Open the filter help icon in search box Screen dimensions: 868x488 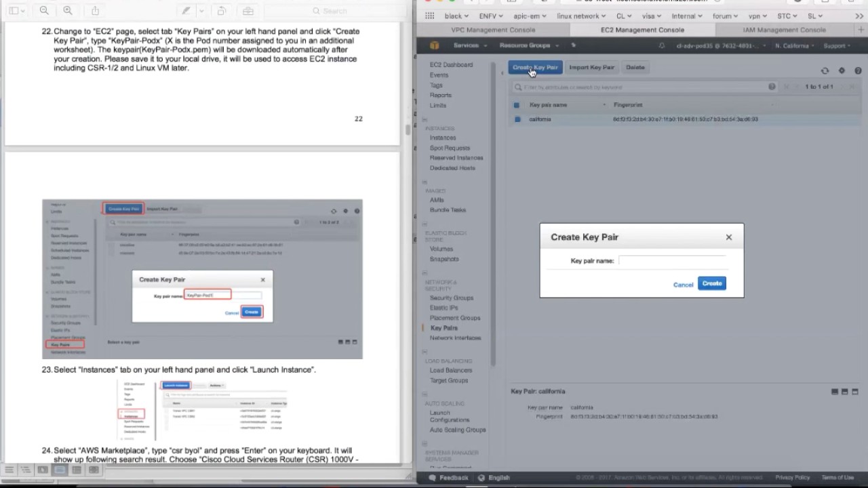[772, 87]
